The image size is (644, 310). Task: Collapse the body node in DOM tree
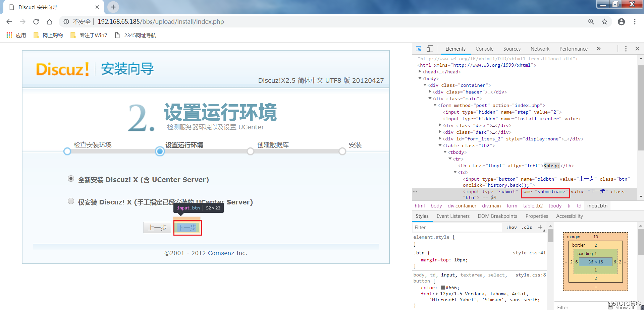point(420,78)
